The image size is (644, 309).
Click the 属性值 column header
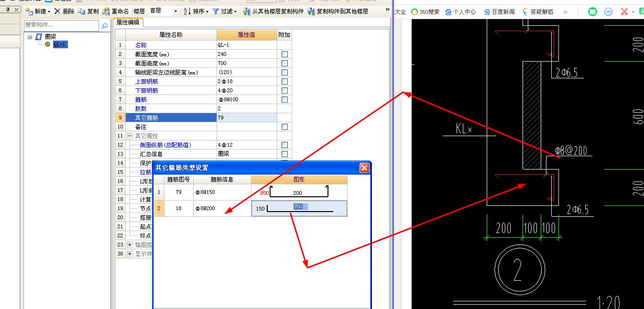[x=247, y=35]
